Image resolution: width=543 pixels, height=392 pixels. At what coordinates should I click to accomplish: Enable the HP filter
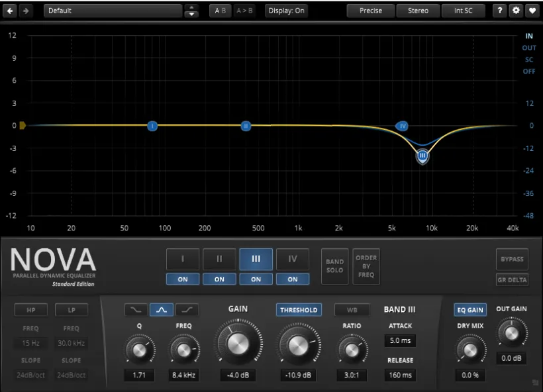pos(31,310)
